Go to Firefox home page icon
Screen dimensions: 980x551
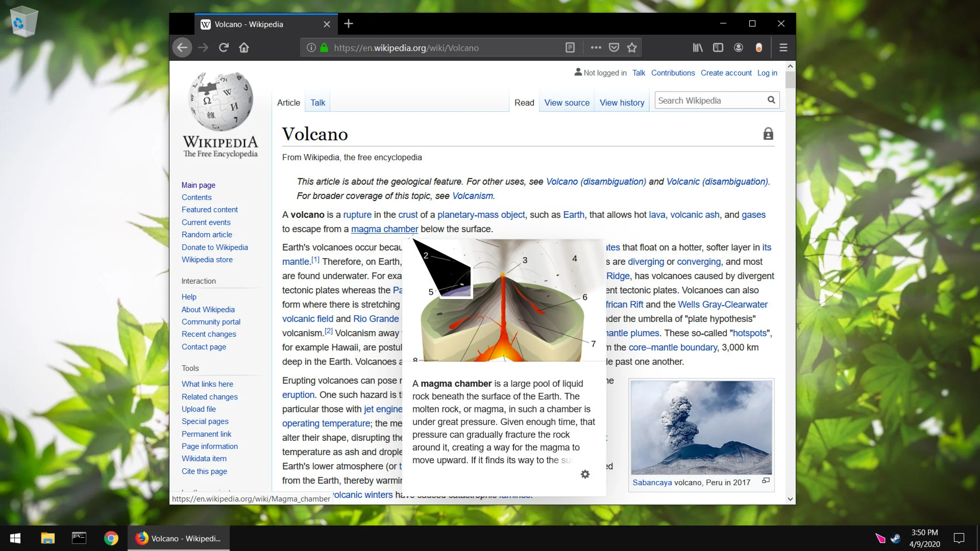pos(244,47)
